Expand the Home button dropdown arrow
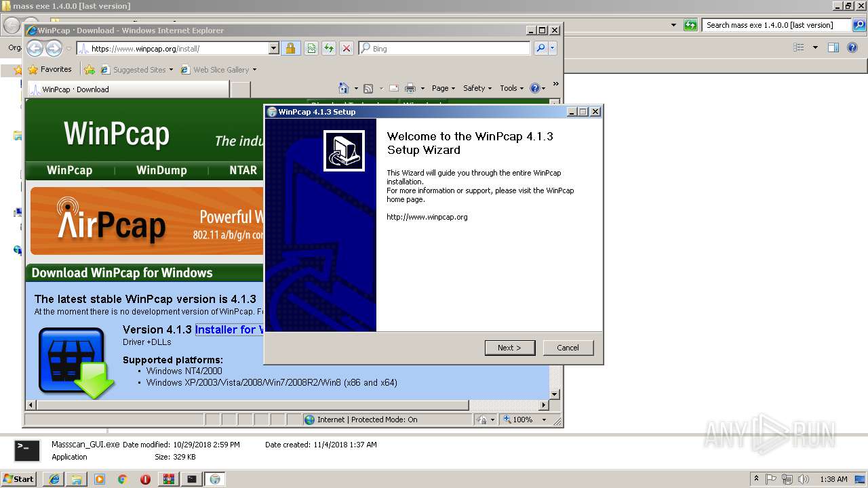 tap(355, 88)
